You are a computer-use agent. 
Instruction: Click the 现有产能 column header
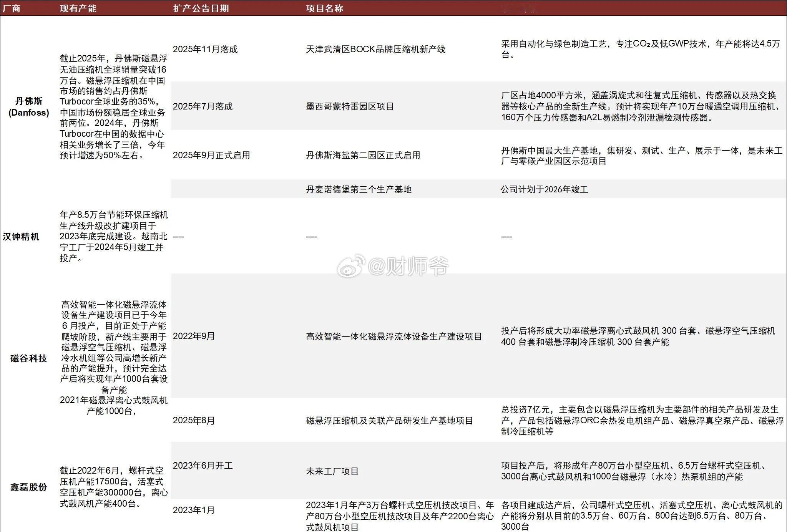[78, 8]
